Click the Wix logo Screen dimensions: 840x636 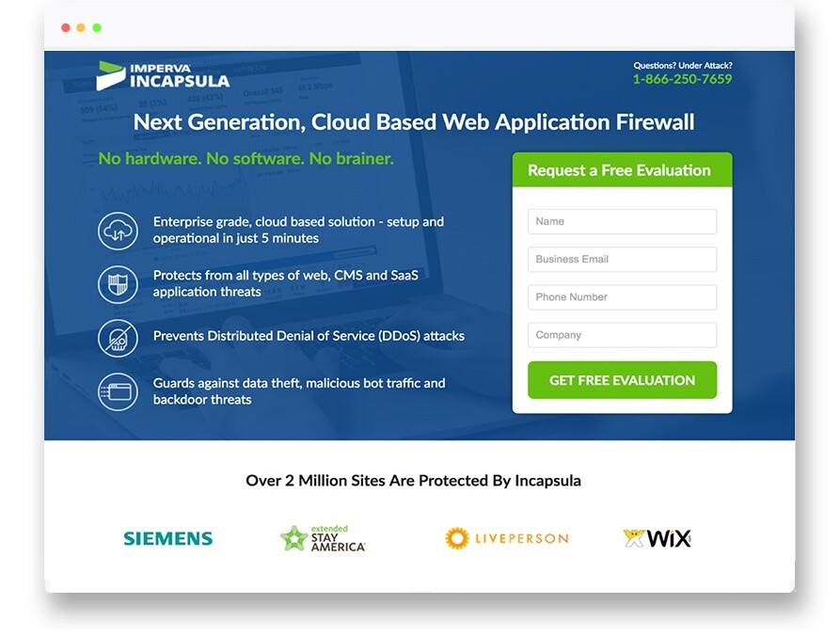pos(658,538)
